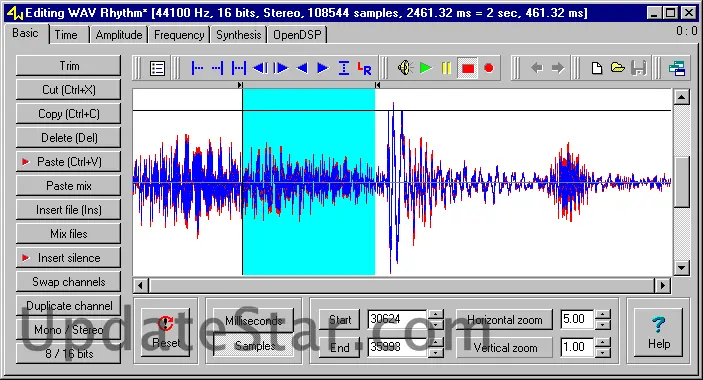Click the End button
This screenshot has width=703, height=380.
click(x=339, y=347)
